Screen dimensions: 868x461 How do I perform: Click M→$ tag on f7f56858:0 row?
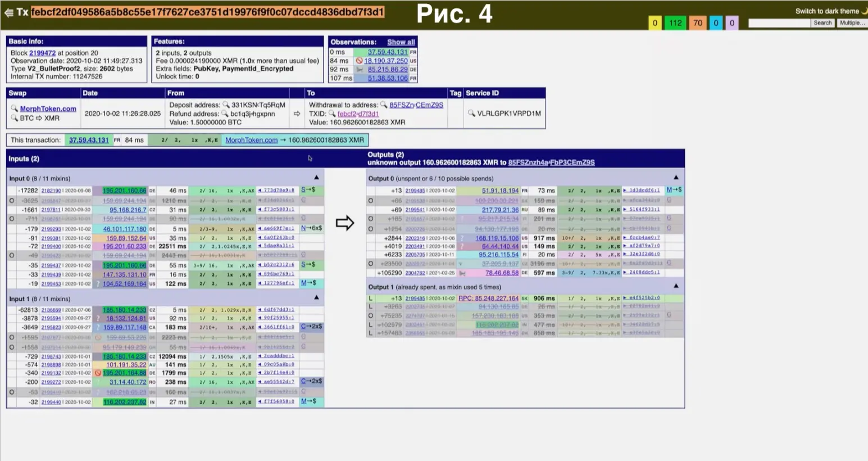click(308, 401)
